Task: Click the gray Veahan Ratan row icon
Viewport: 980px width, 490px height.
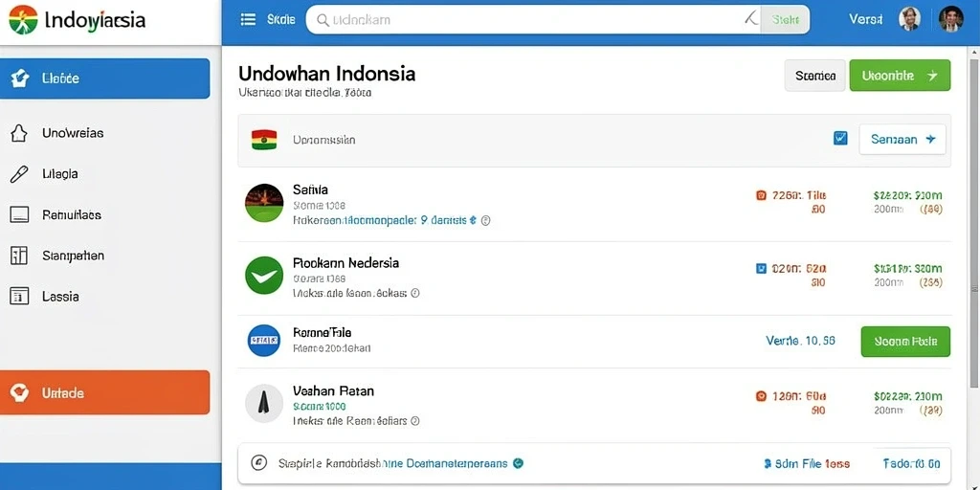Action: [264, 403]
